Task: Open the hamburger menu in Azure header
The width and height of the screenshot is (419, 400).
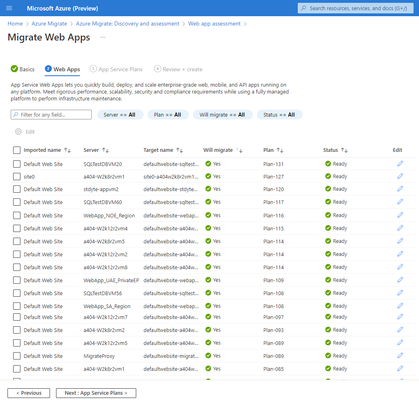Action: (9, 8)
